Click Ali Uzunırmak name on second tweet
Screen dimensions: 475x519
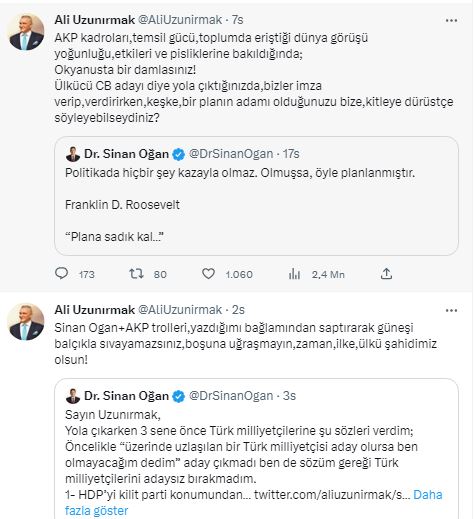point(95,310)
